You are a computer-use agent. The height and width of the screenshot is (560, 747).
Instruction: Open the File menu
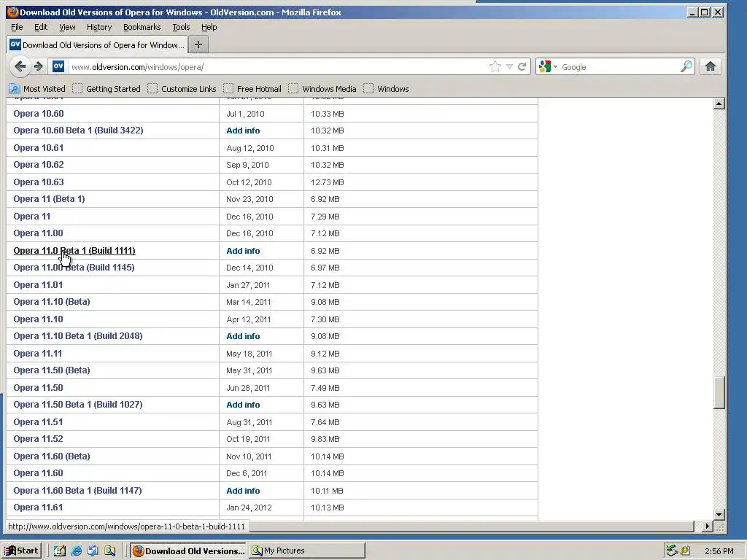tap(17, 27)
